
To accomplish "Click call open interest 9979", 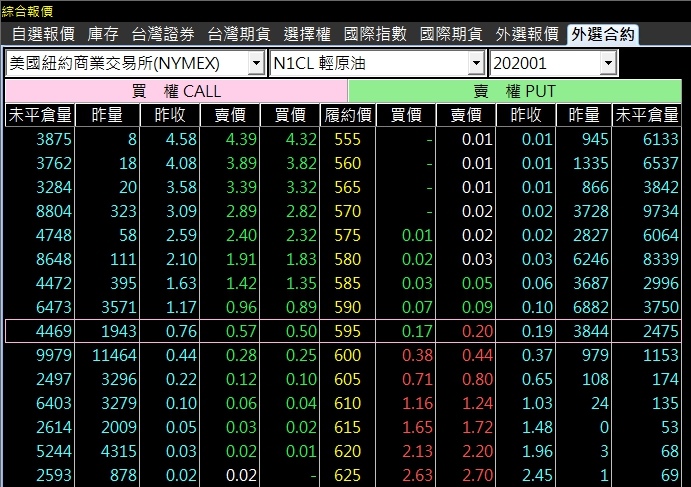I will 53,355.
